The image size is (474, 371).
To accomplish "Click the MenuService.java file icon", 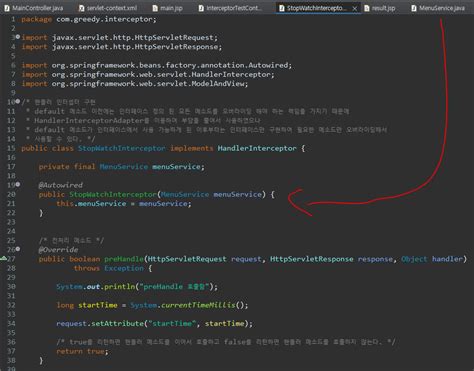I will tap(414, 8).
